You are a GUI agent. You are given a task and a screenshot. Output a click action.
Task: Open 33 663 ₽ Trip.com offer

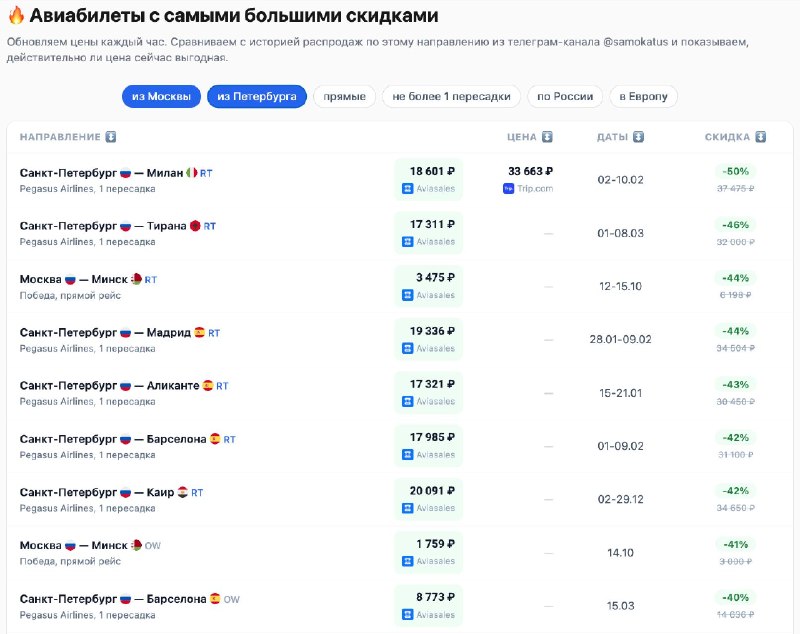click(x=529, y=180)
